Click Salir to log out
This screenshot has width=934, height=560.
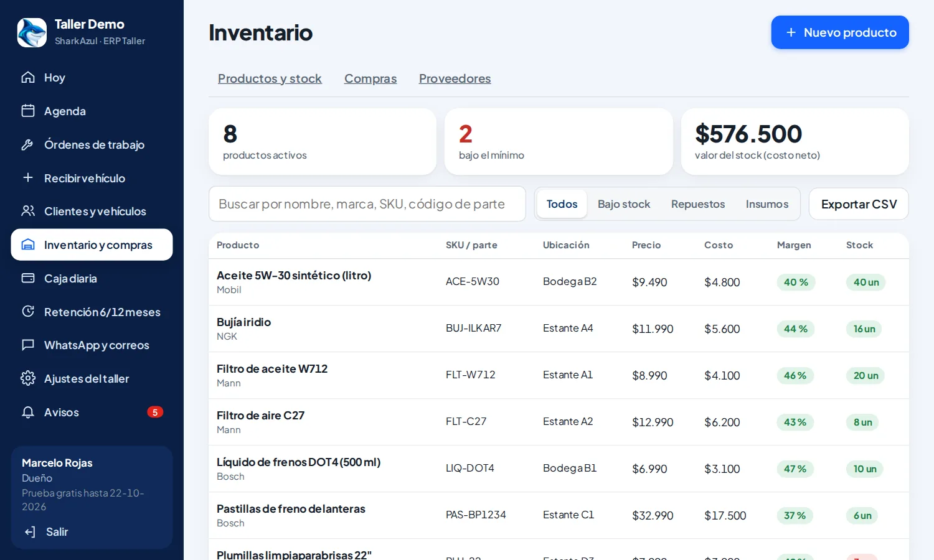click(57, 532)
